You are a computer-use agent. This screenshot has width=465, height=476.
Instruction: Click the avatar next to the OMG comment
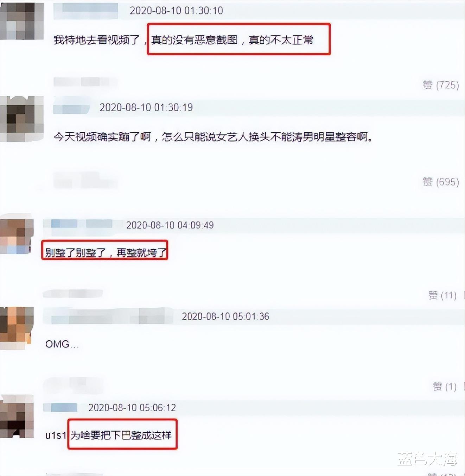(17, 328)
